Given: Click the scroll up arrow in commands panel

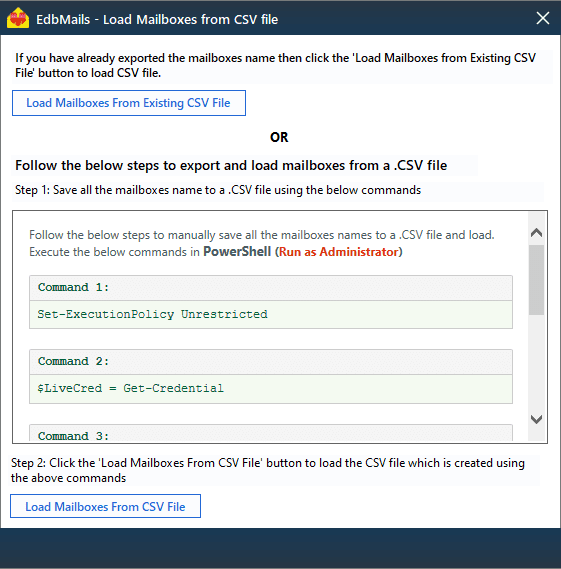Looking at the screenshot, I should click(x=536, y=233).
